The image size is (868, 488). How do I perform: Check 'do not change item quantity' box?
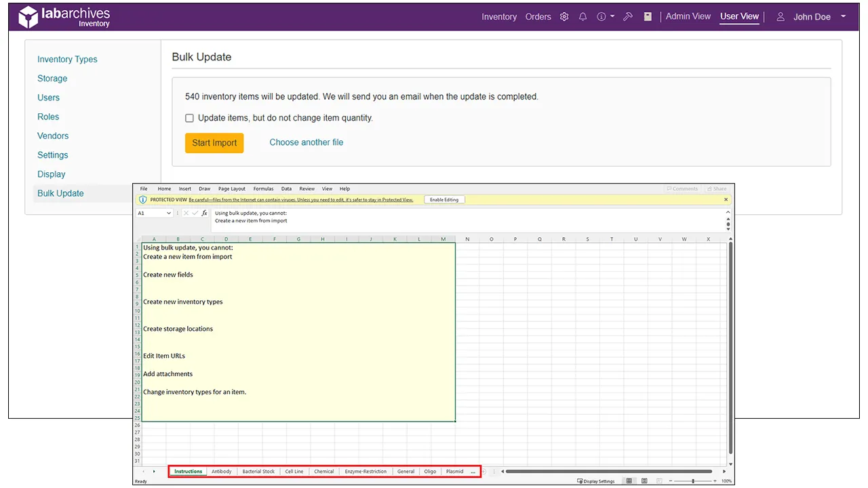(x=190, y=118)
